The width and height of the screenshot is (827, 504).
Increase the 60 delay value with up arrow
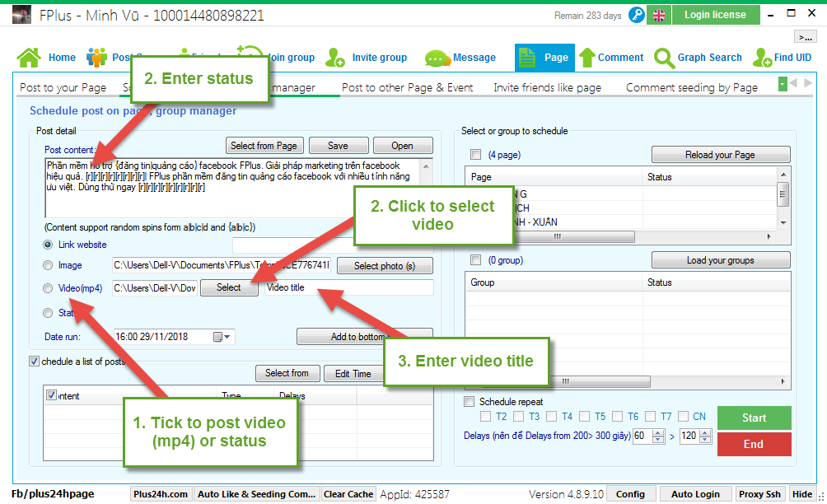point(658,433)
